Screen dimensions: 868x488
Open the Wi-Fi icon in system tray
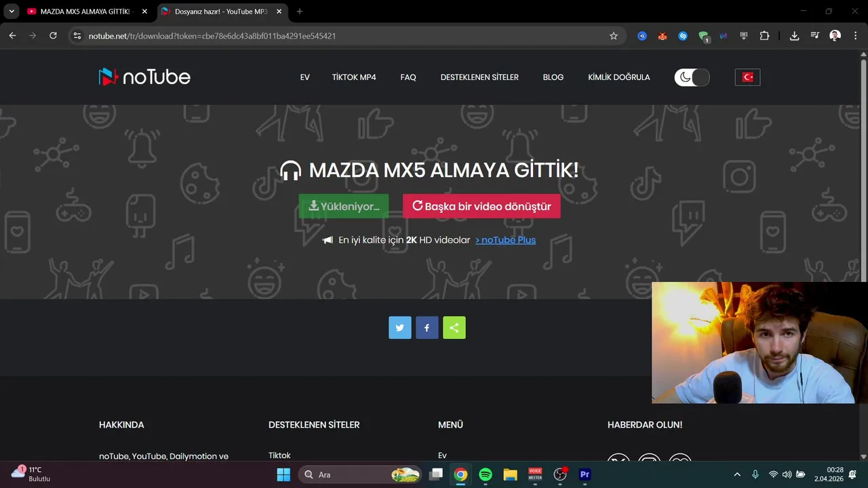773,474
